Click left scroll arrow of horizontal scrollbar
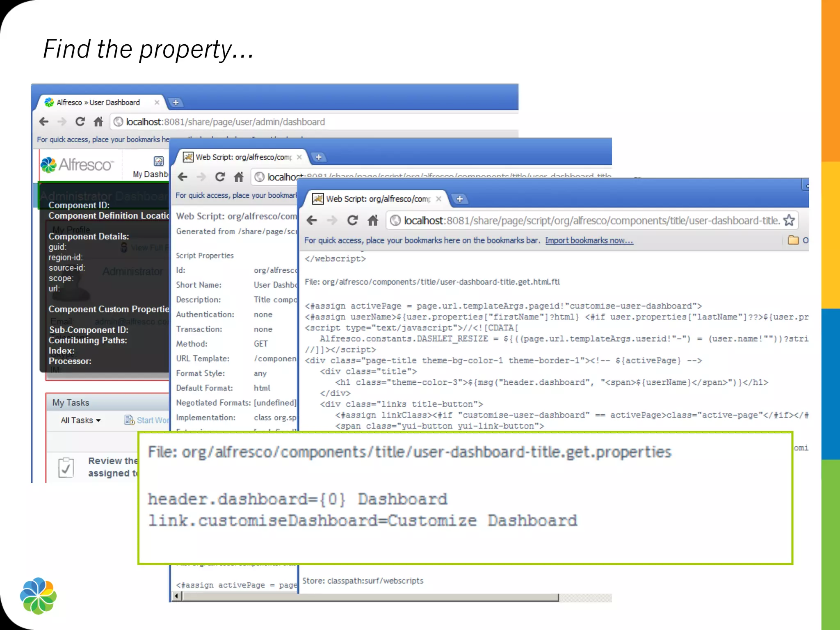Viewport: 840px width, 630px height. [x=176, y=596]
